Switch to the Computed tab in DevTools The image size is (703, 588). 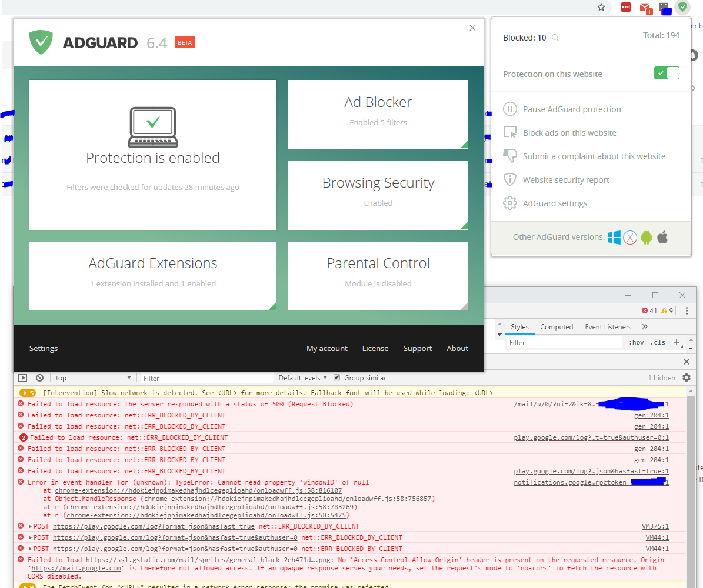[557, 326]
